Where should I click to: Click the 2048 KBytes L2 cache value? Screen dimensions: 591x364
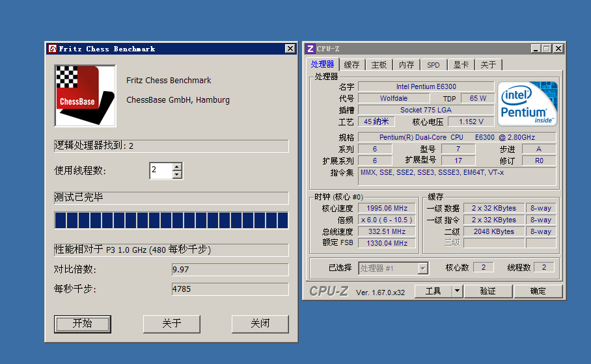[x=494, y=231]
